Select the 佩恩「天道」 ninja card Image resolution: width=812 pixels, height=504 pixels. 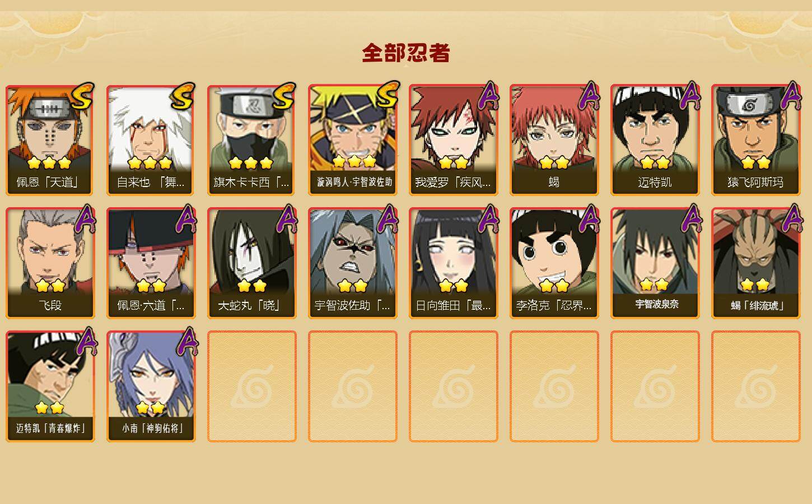pos(50,140)
